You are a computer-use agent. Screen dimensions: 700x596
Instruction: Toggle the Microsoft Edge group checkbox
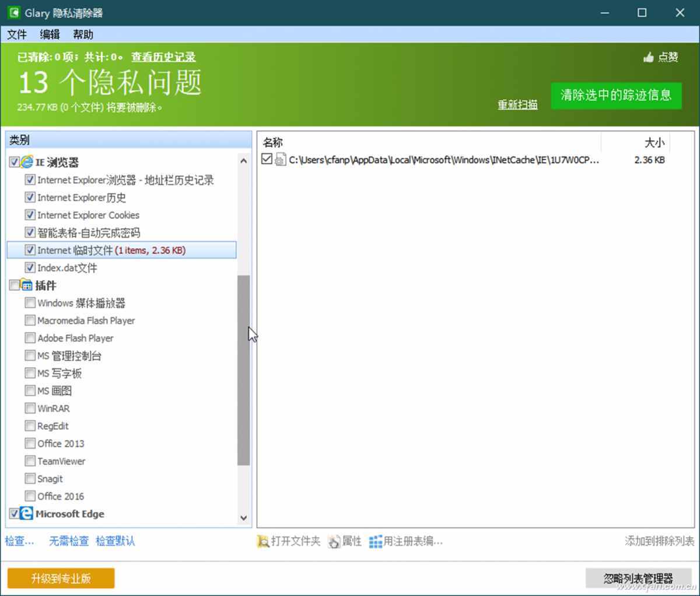coord(15,514)
